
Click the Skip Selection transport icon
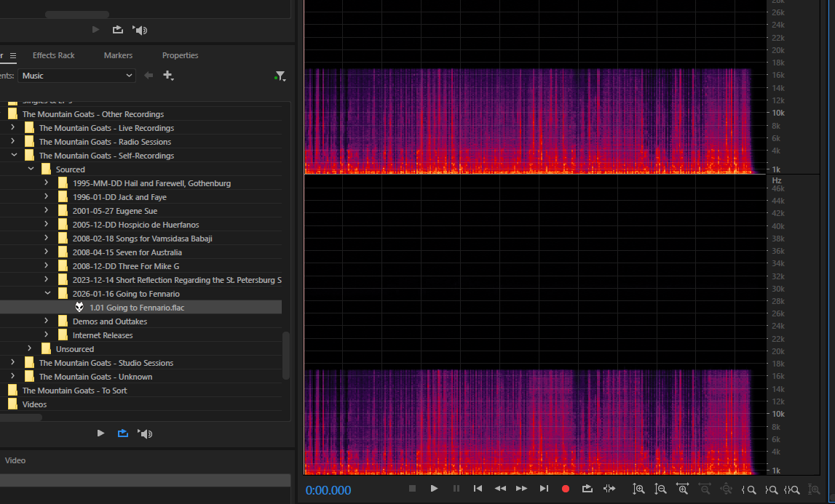click(x=609, y=489)
